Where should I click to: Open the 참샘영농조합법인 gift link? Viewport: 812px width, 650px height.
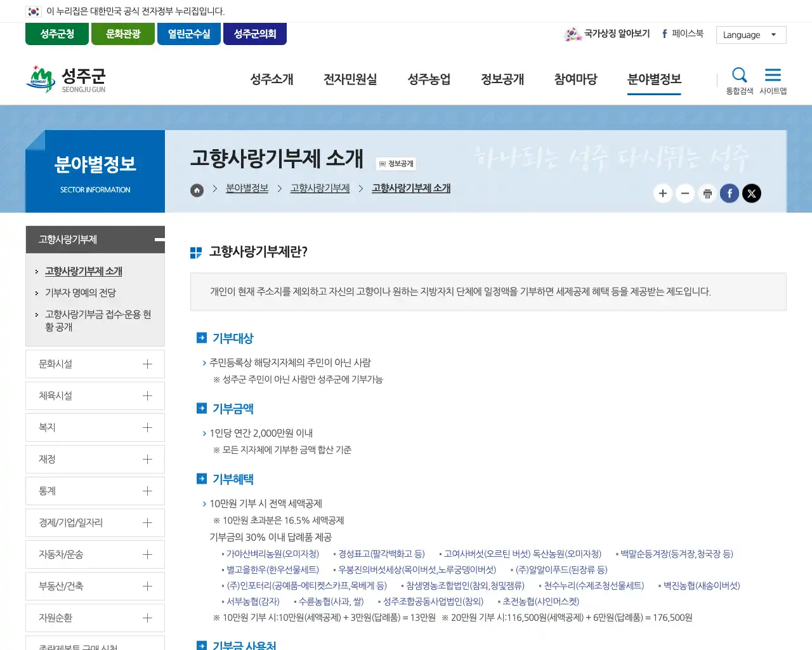[x=465, y=586]
